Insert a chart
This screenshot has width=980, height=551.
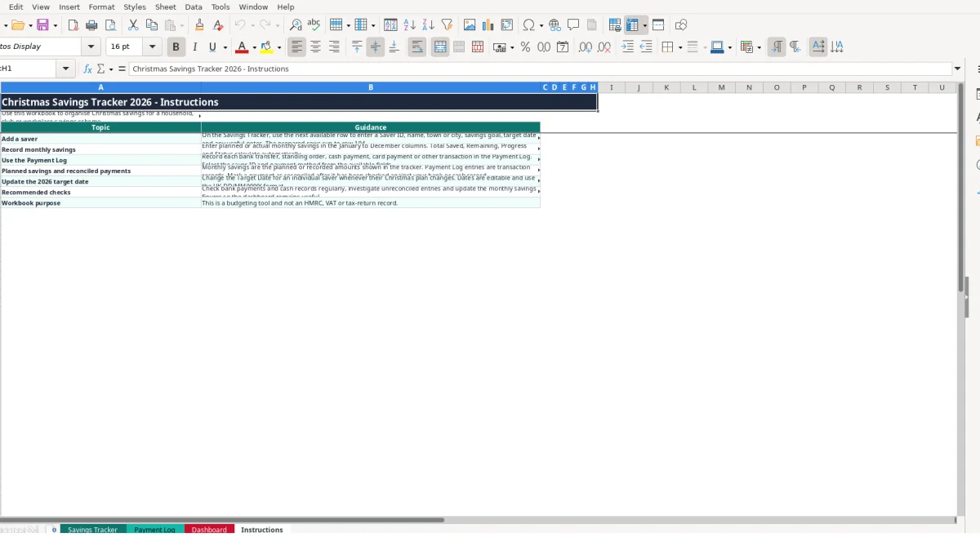488,25
